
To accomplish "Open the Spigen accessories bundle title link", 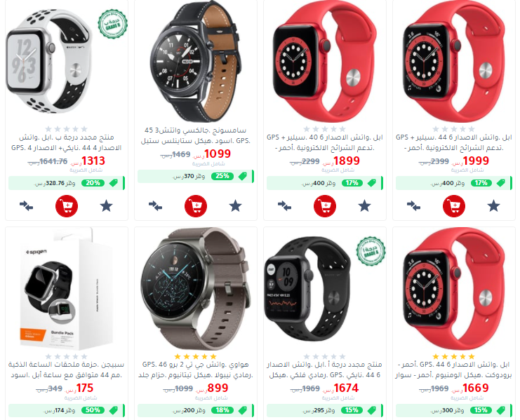I will coord(67,370).
